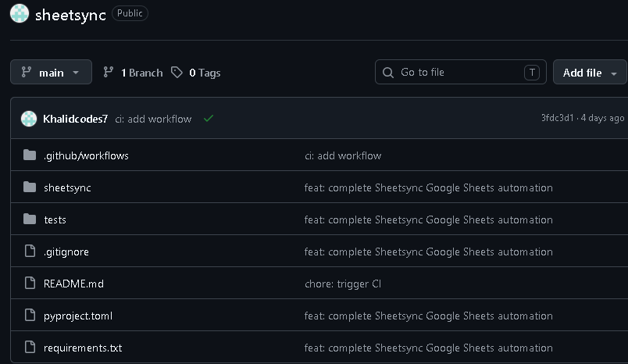Open the sheetsync folder in file list
This screenshot has height=364, width=628.
pyautogui.click(x=67, y=187)
